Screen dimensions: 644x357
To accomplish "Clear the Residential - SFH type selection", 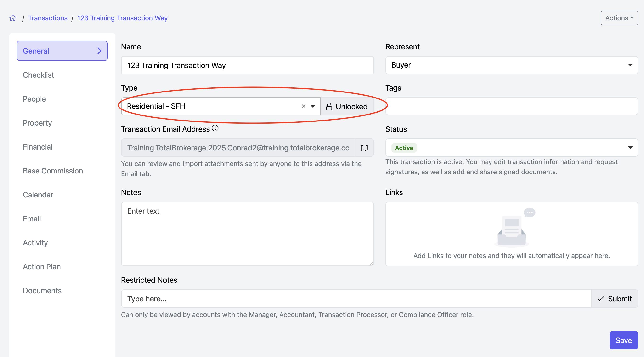I will pos(304,106).
